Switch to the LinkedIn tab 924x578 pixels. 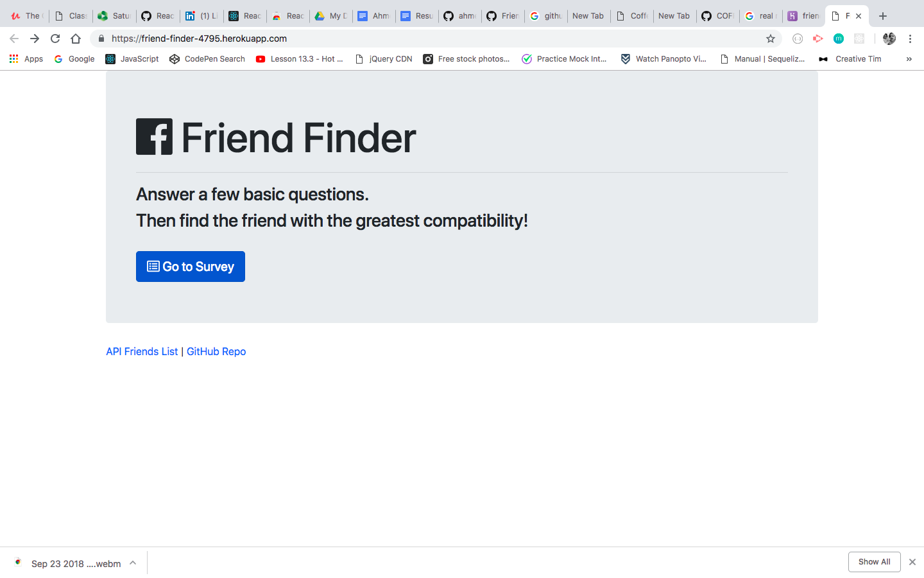click(201, 16)
